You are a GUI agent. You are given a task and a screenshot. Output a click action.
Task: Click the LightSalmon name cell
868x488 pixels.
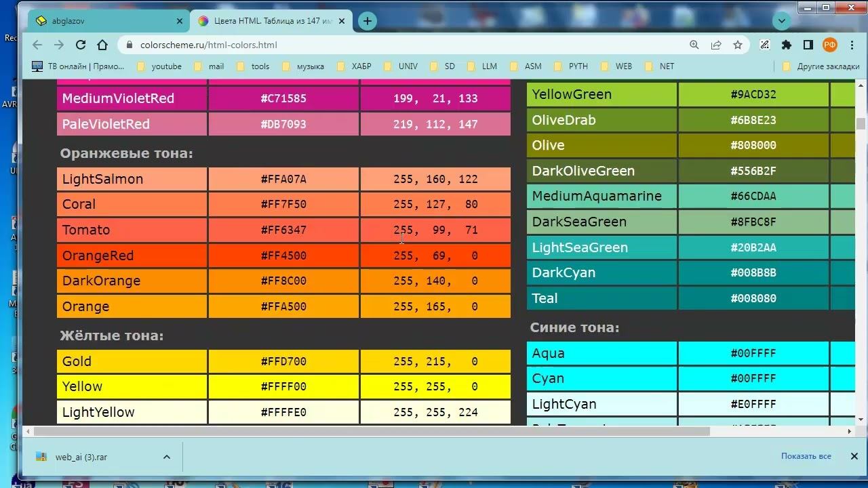(x=132, y=179)
